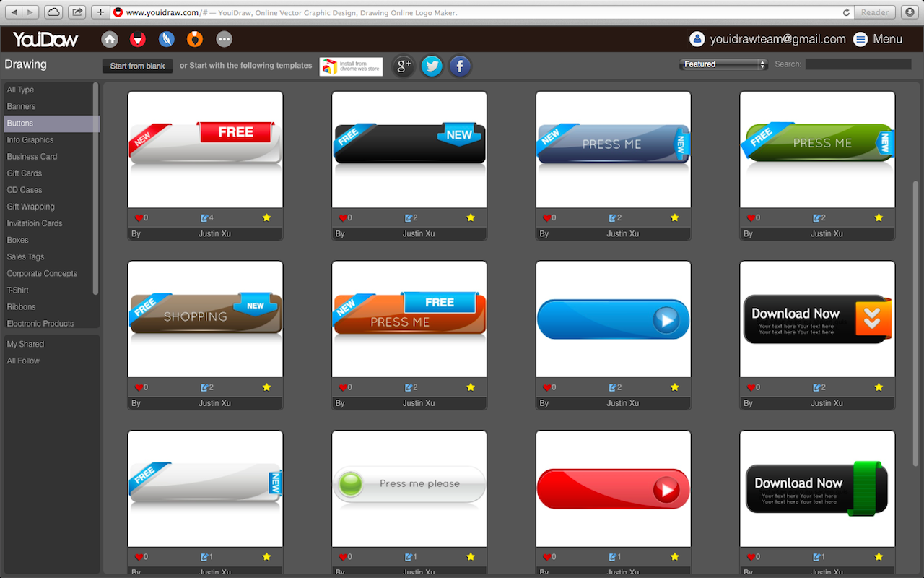This screenshot has width=924, height=578.
Task: Click the main page vertical scrollbar
Action: pos(916,324)
